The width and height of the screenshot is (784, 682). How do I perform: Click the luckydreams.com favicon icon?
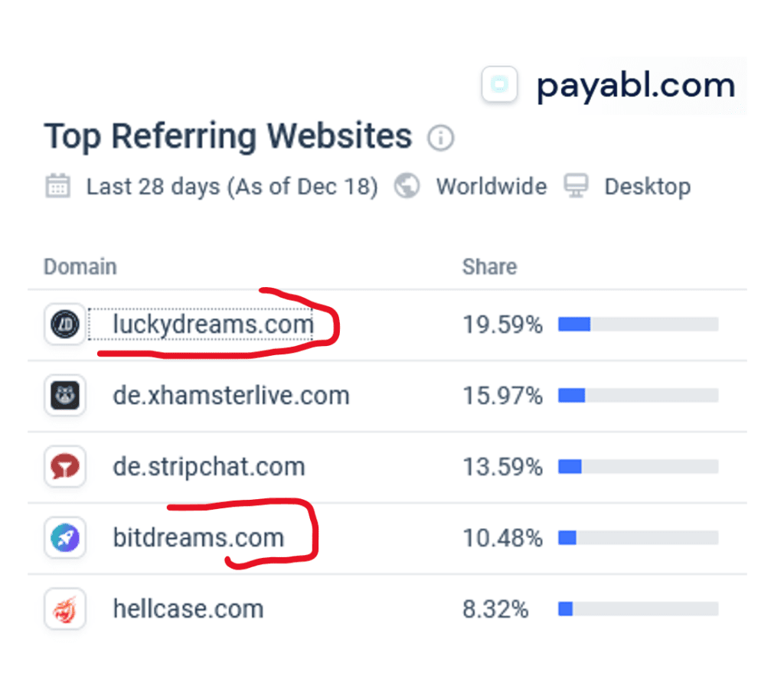coord(65,325)
